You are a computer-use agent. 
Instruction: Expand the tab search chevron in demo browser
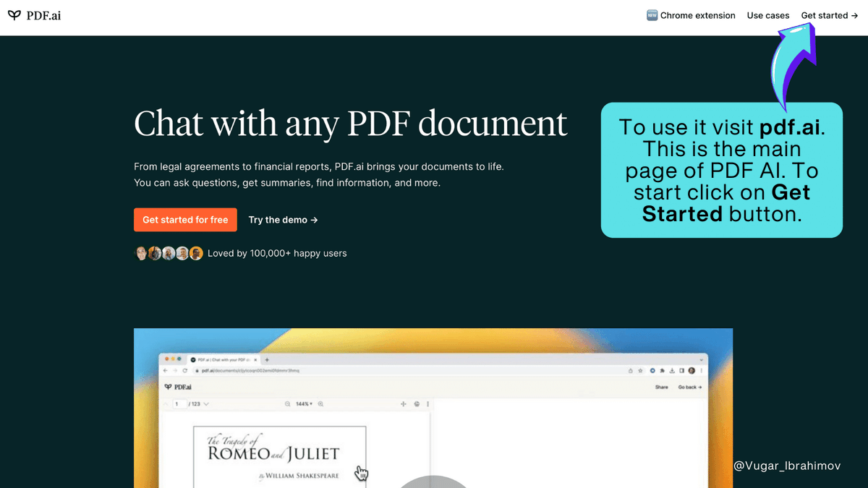pyautogui.click(x=702, y=359)
